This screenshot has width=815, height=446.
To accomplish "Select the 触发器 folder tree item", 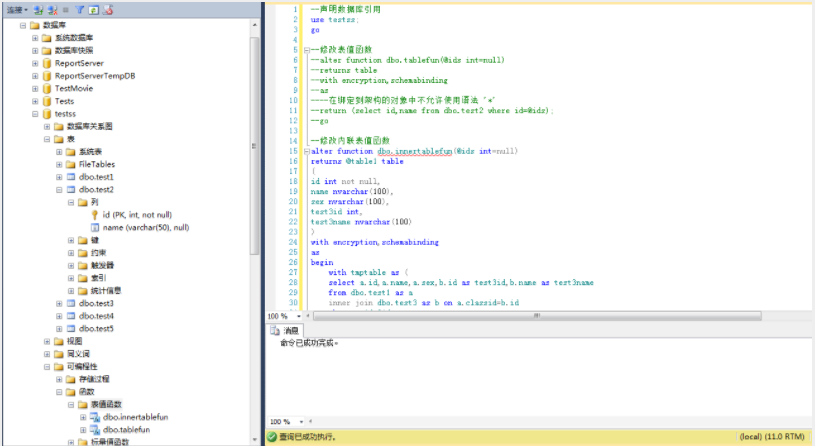I will [x=102, y=266].
